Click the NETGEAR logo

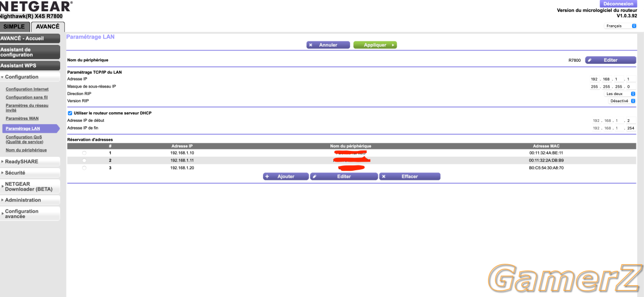click(35, 6)
